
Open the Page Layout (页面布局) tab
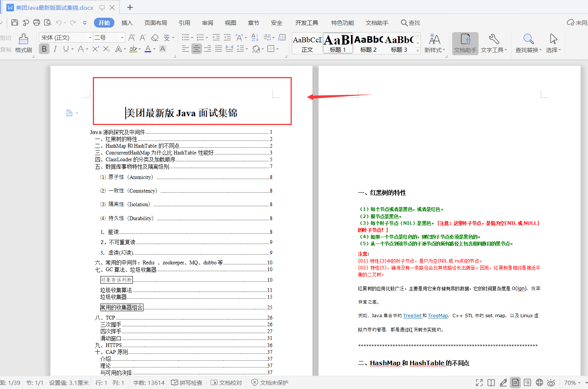click(156, 23)
